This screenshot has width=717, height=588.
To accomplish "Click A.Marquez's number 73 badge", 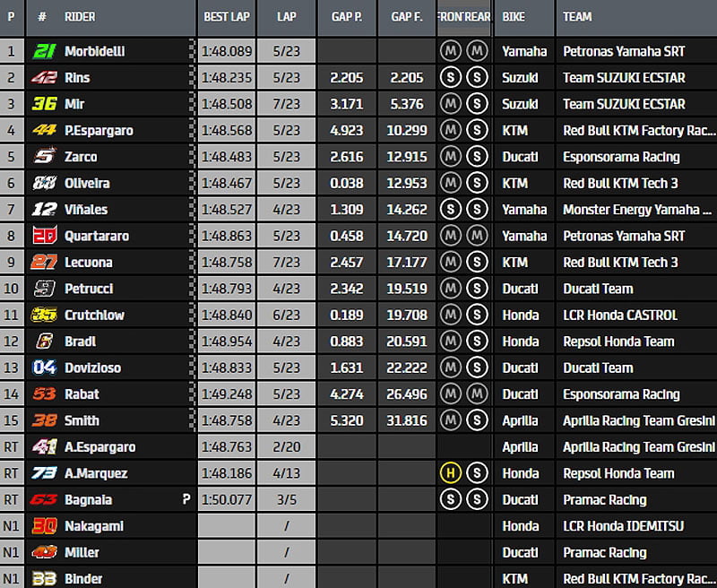I will click(44, 473).
